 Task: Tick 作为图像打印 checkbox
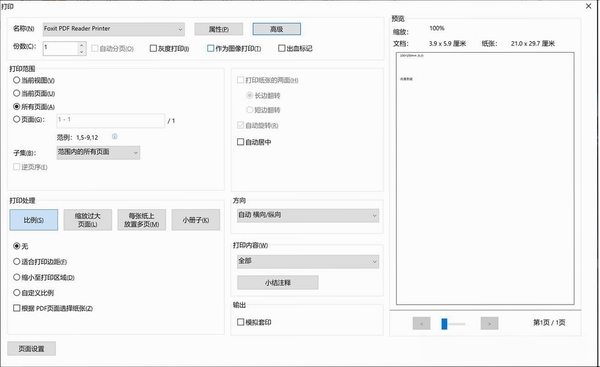point(210,48)
